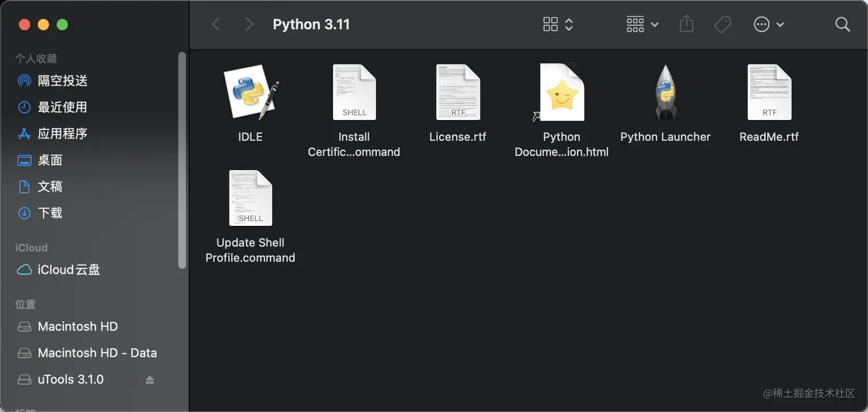Screen dimensions: 868x412
Task: Go back with the left chevron
Action: 216,24
